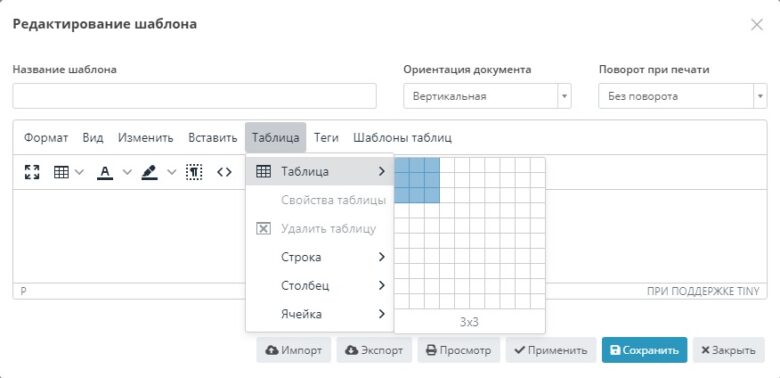The width and height of the screenshot is (780, 378).
Task: Click the Просмотр button
Action: 459,350
